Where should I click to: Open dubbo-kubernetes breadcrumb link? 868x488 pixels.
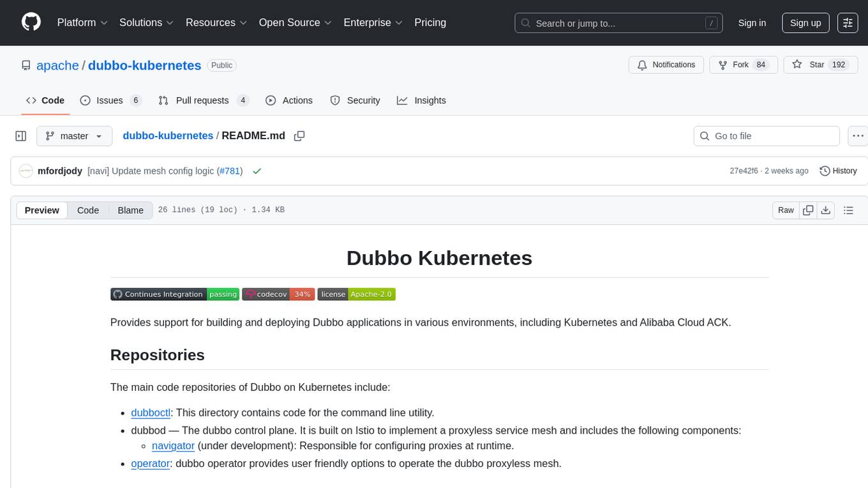click(x=168, y=135)
